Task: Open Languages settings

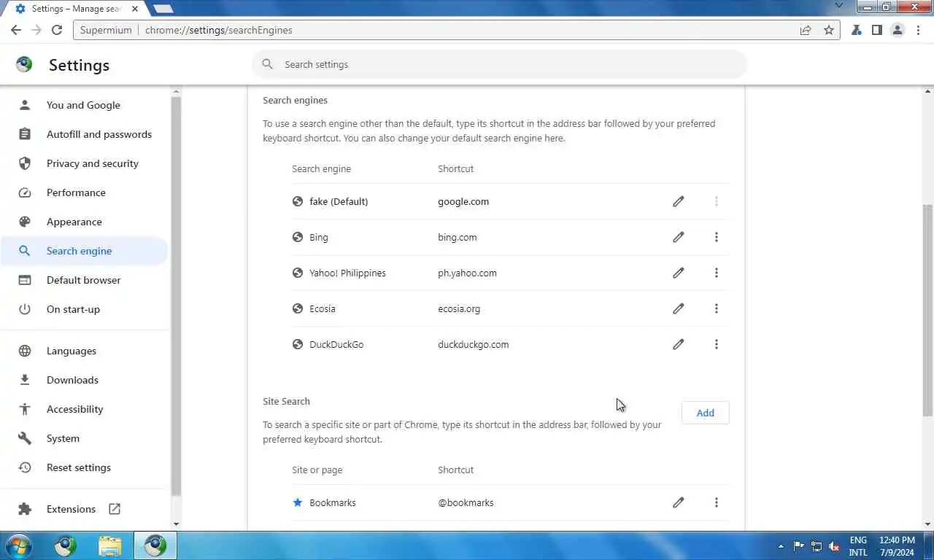Action: [84, 351]
